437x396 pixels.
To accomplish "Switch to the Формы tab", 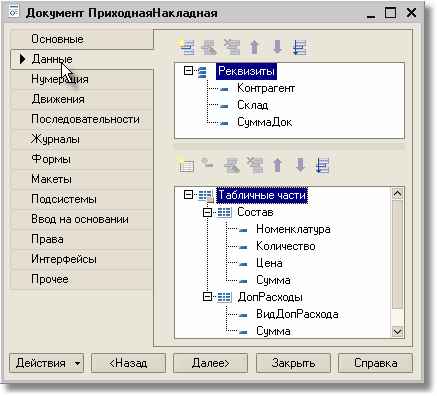I will pos(82,159).
